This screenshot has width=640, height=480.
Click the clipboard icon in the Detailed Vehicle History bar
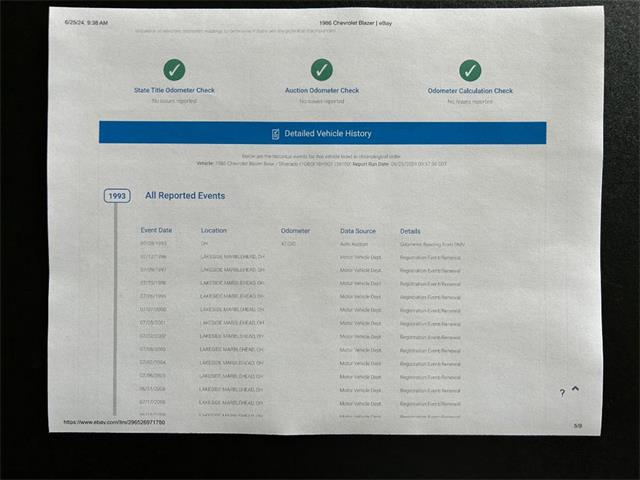pyautogui.click(x=276, y=134)
